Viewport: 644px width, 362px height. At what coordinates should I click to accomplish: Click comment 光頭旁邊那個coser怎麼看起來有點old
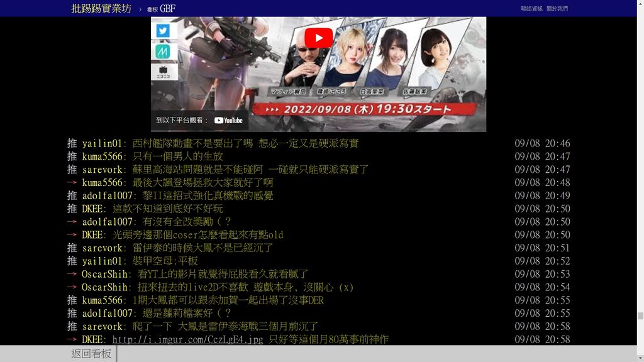[198, 235]
